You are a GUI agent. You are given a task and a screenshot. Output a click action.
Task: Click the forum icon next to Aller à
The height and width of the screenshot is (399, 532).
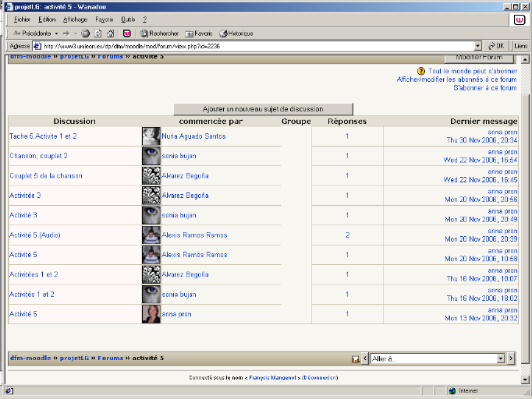point(356,358)
